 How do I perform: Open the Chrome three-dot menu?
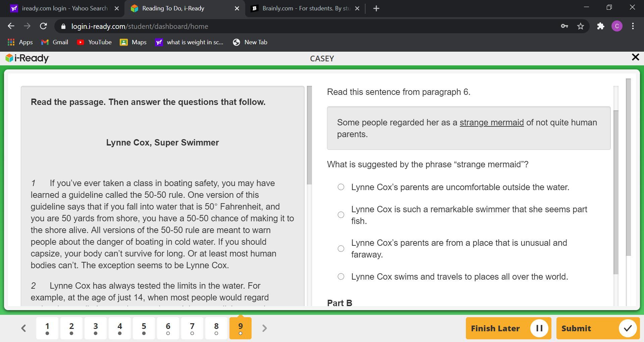tap(633, 26)
